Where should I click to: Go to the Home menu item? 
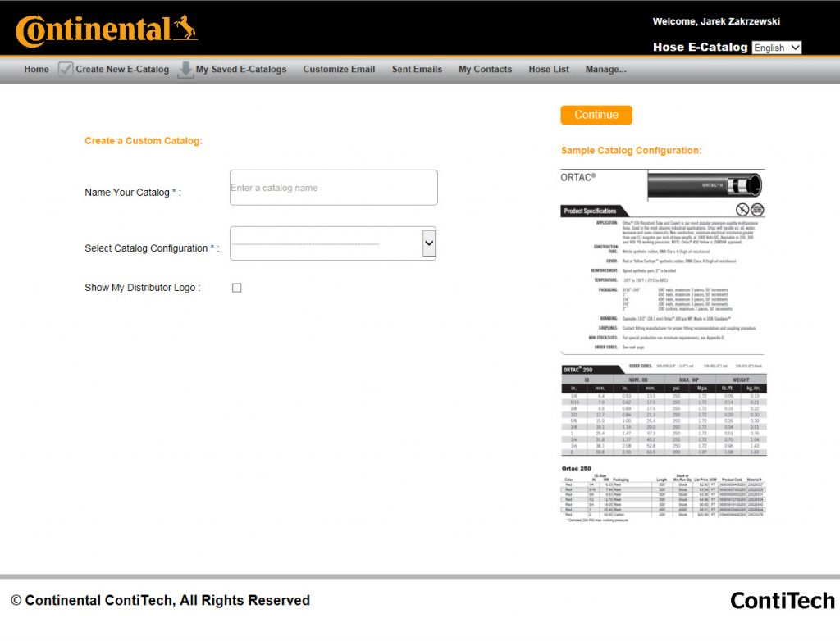click(x=36, y=70)
